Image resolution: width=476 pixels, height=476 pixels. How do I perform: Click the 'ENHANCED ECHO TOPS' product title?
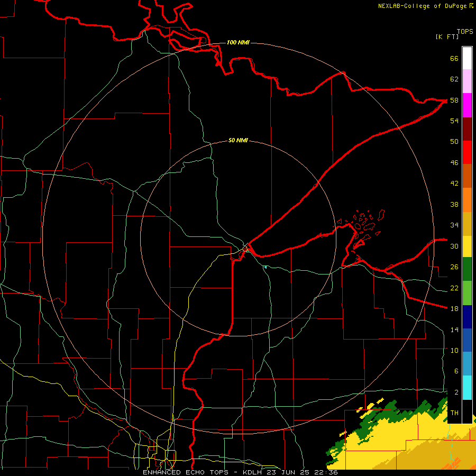(186, 472)
